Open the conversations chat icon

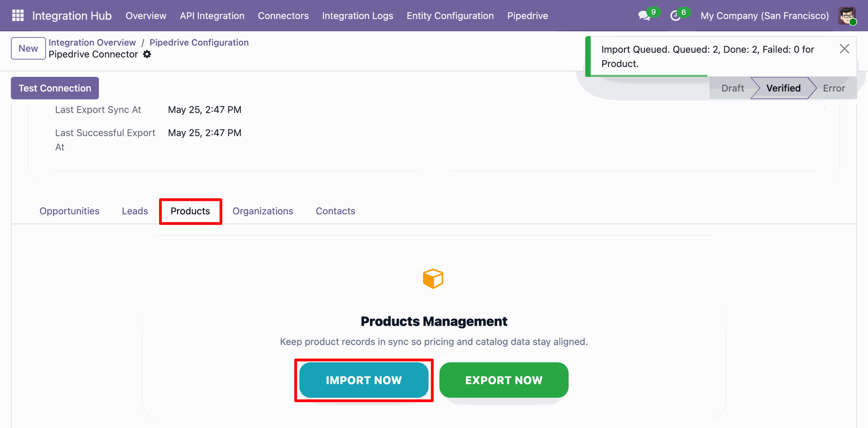pyautogui.click(x=644, y=16)
